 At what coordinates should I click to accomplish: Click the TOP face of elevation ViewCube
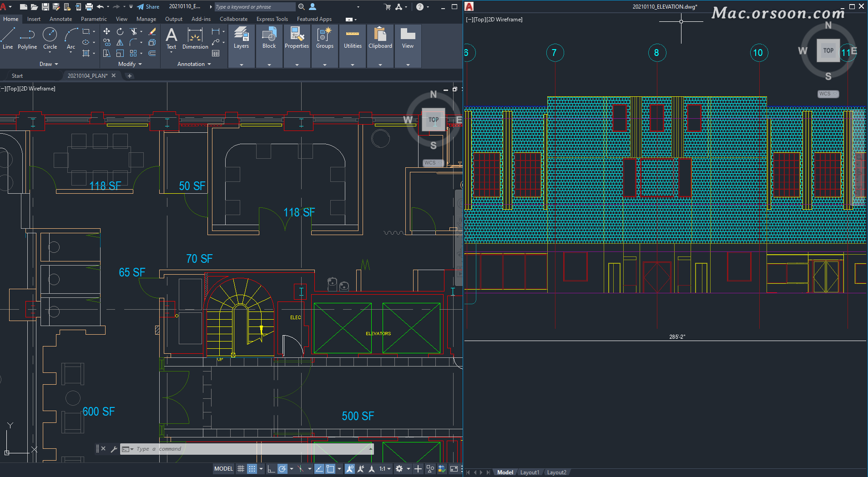[828, 50]
